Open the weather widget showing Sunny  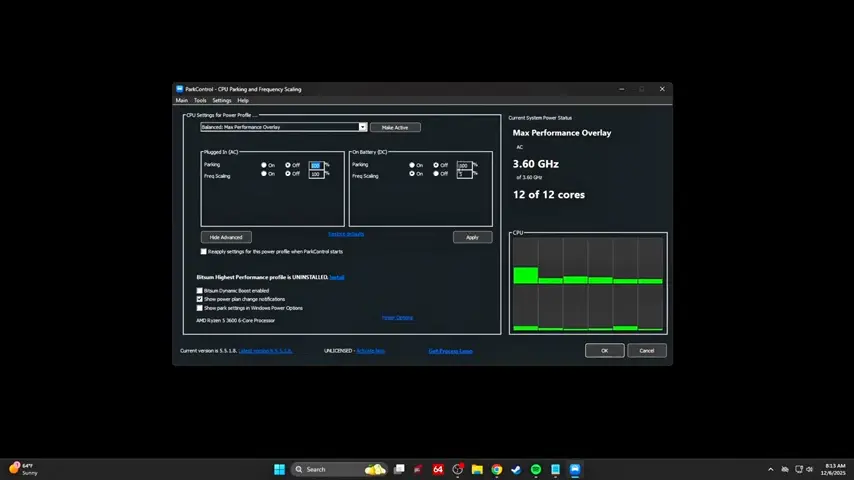23,469
